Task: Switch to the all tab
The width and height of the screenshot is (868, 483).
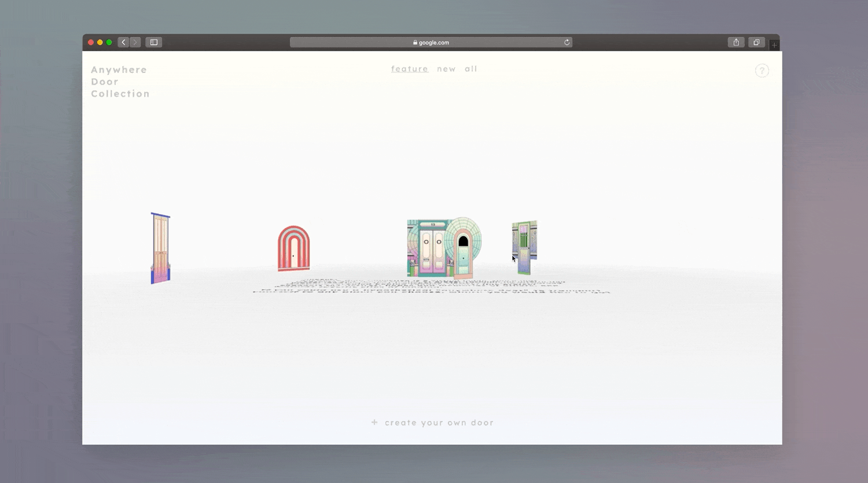Action: (x=471, y=69)
